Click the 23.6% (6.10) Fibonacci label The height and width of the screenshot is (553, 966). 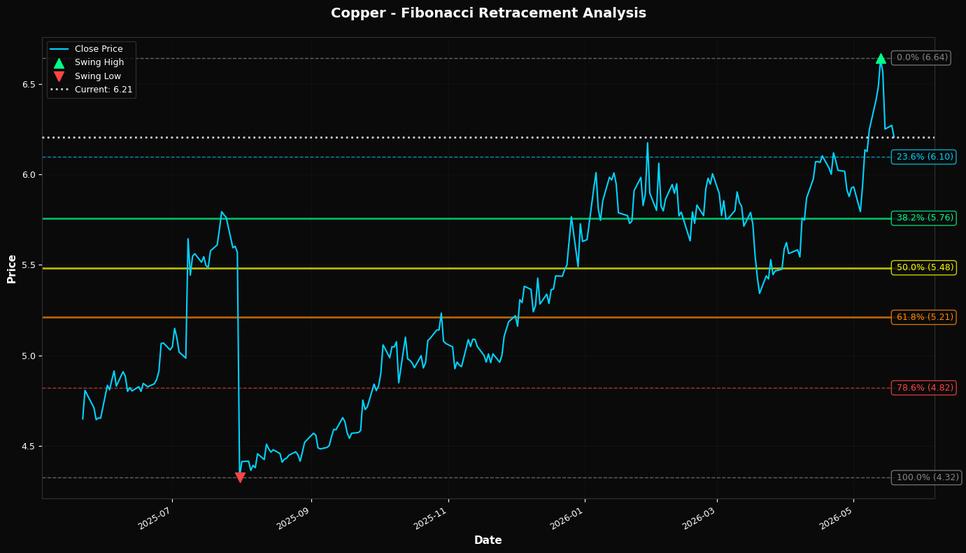pos(924,157)
